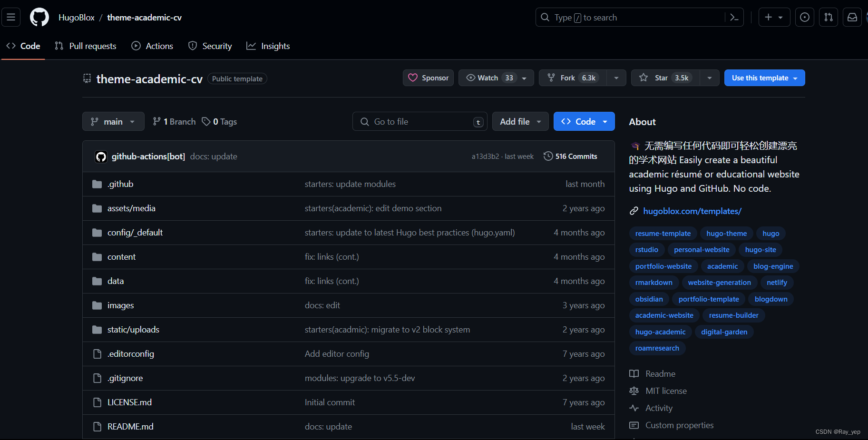868x440 pixels.
Task: Click the Readme book icon
Action: [x=634, y=374]
